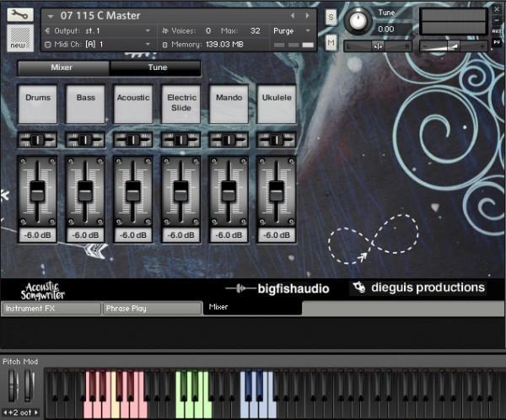This screenshot has width=506, height=420.
Task: Click the Drums volume fader handle
Action: 38,191
